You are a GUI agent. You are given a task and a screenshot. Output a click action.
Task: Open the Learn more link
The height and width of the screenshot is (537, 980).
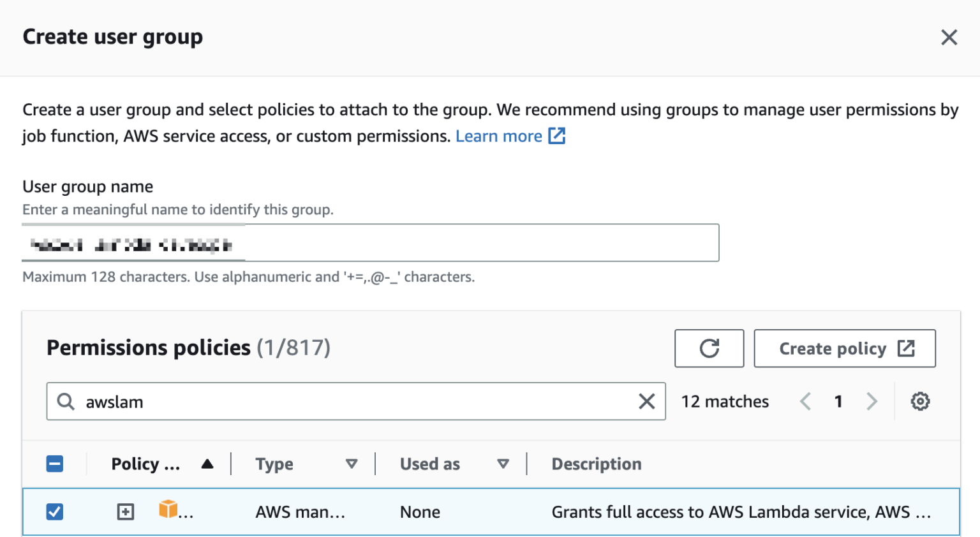pyautogui.click(x=499, y=135)
